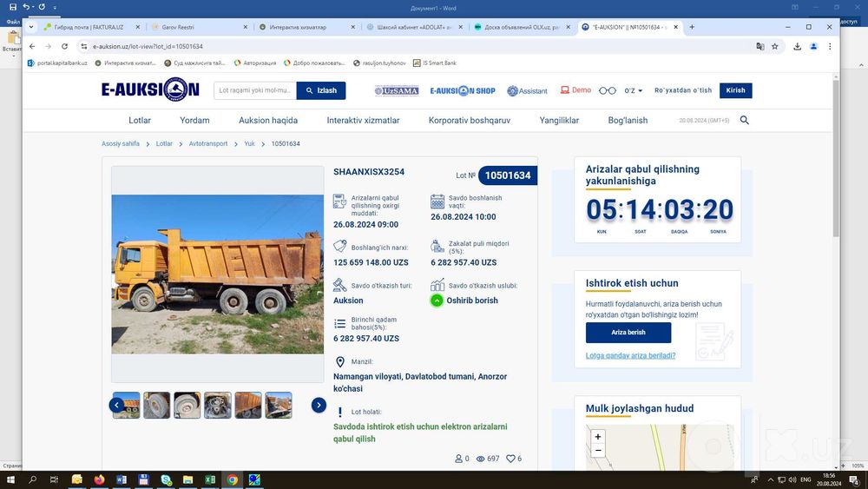Image resolution: width=868 pixels, height=489 pixels.
Task: Click the Windows Start button
Action: point(10,479)
